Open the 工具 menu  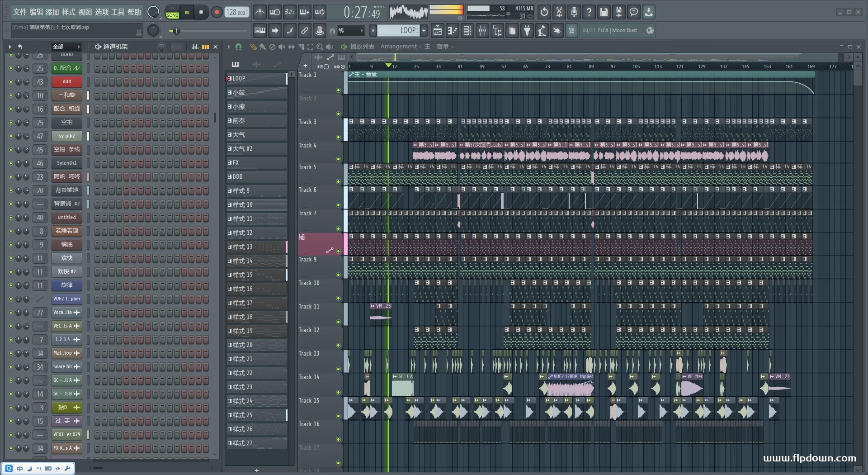118,12
